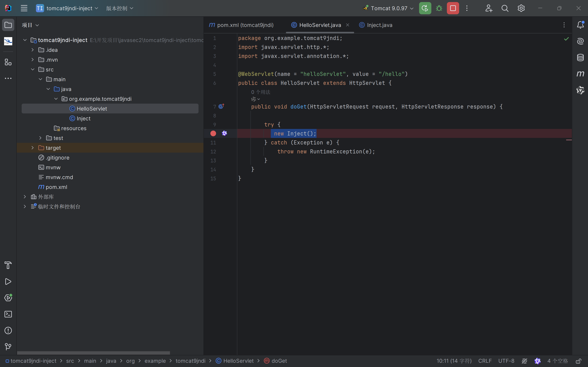Viewport: 588px width, 367px height.
Task: Switch to the Inject.java tab
Action: tap(379, 25)
